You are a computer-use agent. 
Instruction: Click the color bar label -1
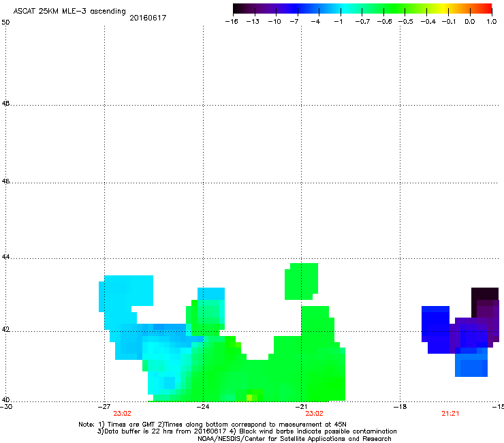338,22
